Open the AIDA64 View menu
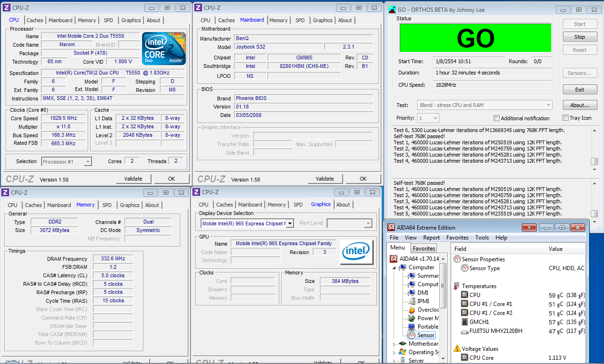This screenshot has height=364, width=604. coord(411,238)
